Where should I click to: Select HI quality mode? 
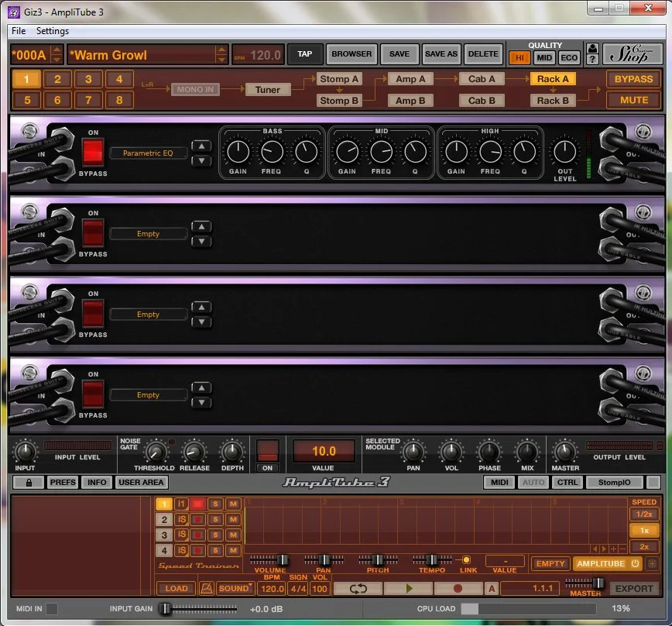[x=519, y=57]
